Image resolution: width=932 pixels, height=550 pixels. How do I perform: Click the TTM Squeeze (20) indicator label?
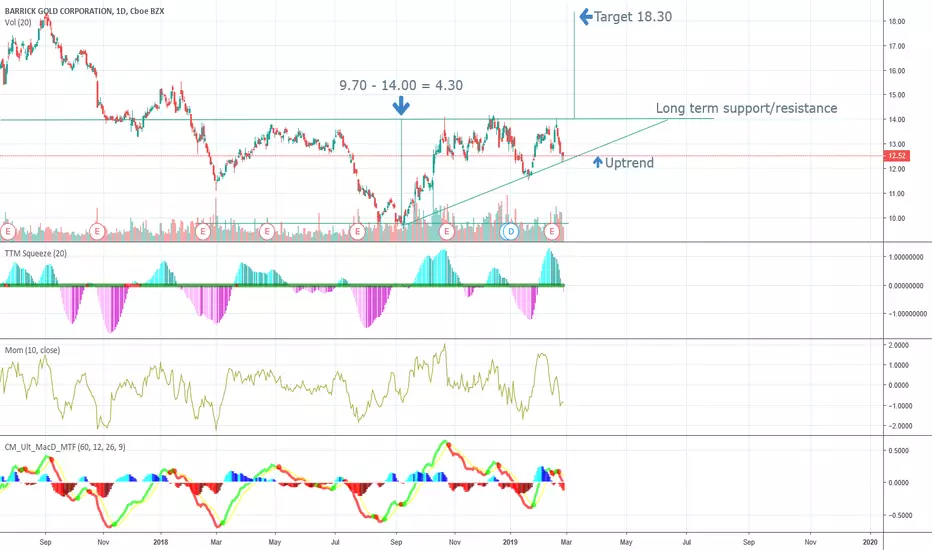point(36,253)
